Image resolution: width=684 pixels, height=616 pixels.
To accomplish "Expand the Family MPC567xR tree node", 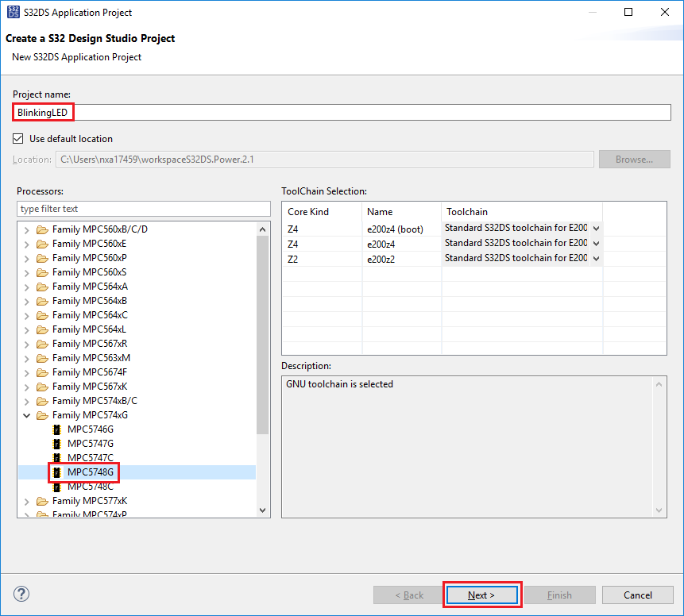I will [x=26, y=345].
